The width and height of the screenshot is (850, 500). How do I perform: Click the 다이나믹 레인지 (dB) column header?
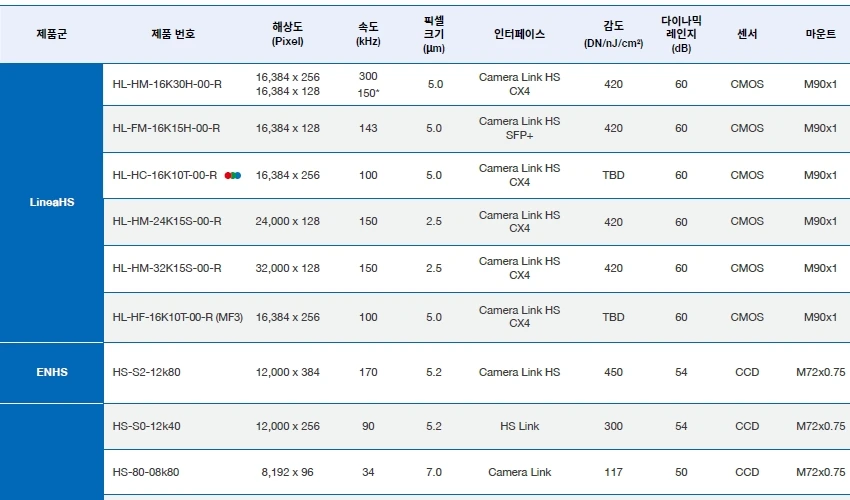click(681, 33)
